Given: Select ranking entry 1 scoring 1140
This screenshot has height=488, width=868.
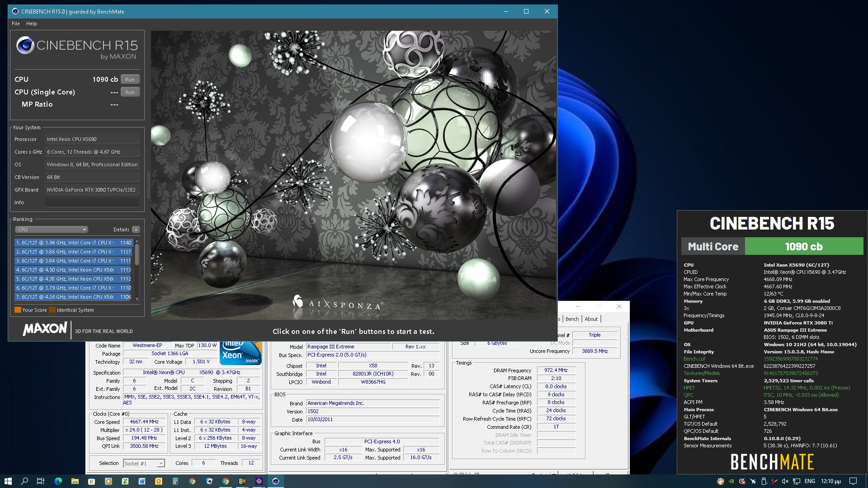Looking at the screenshot, I should pos(74,243).
